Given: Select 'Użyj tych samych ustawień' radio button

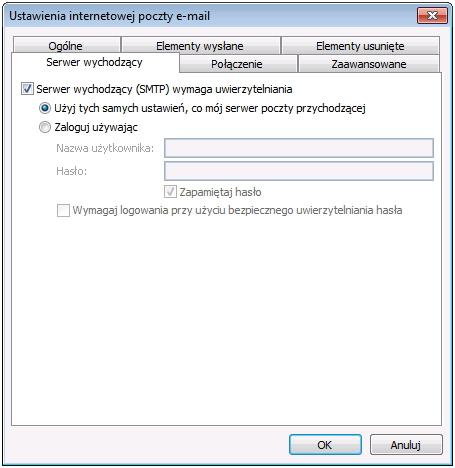Looking at the screenshot, I should [45, 108].
